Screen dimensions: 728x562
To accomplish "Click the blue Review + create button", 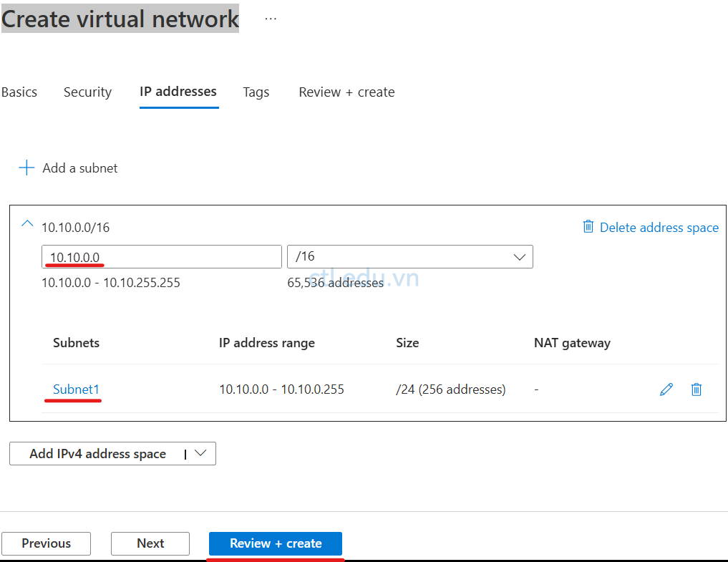I will click(x=276, y=543).
